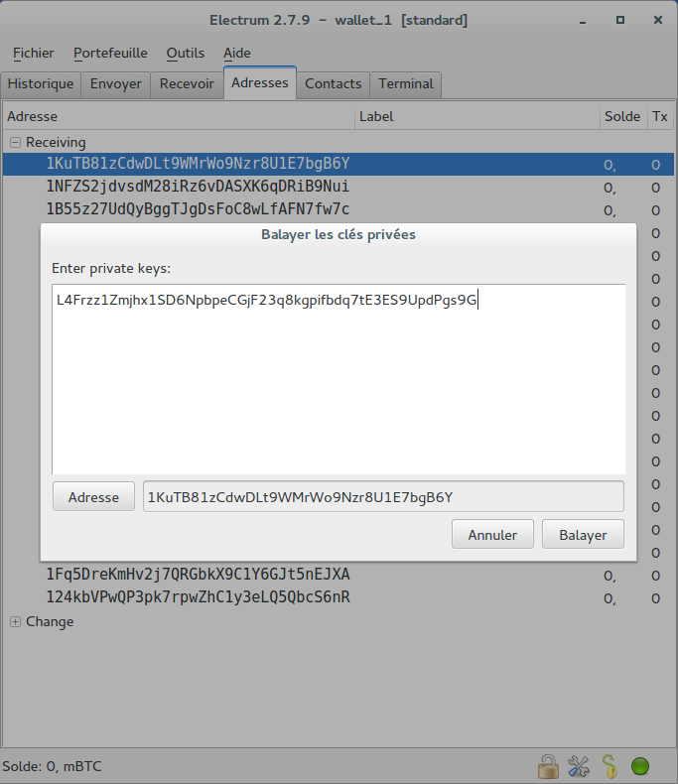Click the Solde: 0, mBTC status text

pyautogui.click(x=52, y=766)
